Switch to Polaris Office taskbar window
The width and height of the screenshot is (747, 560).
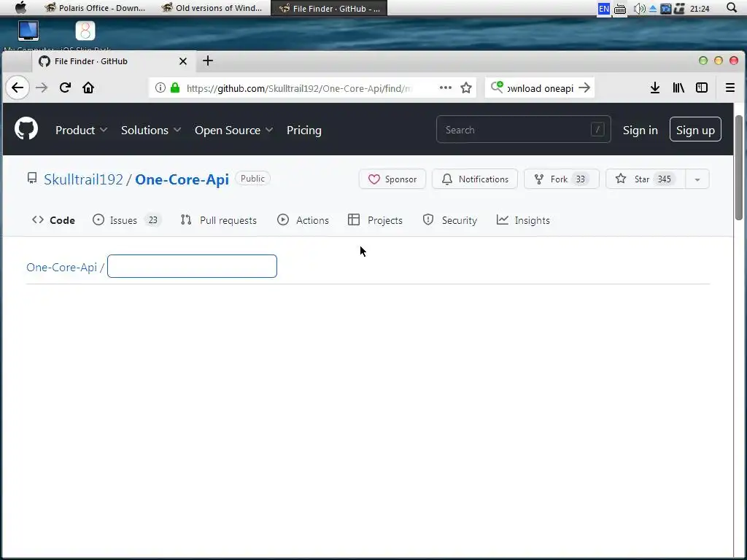[x=95, y=8]
